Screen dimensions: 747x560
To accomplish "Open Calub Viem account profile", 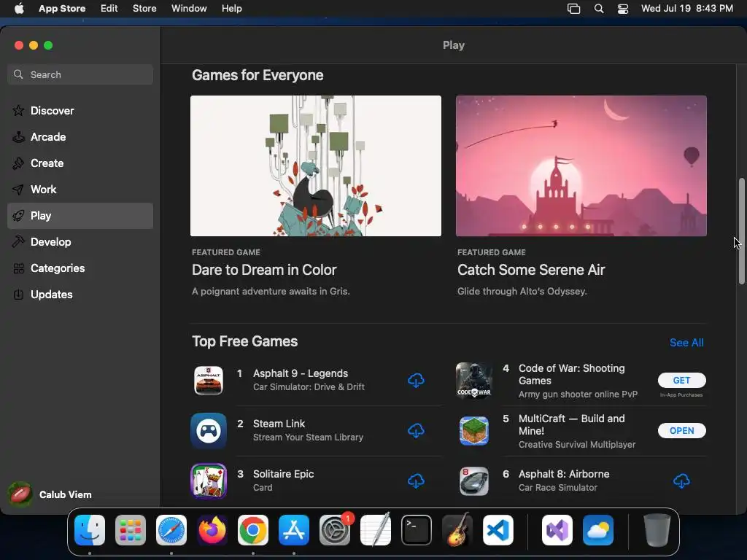I will (50, 494).
